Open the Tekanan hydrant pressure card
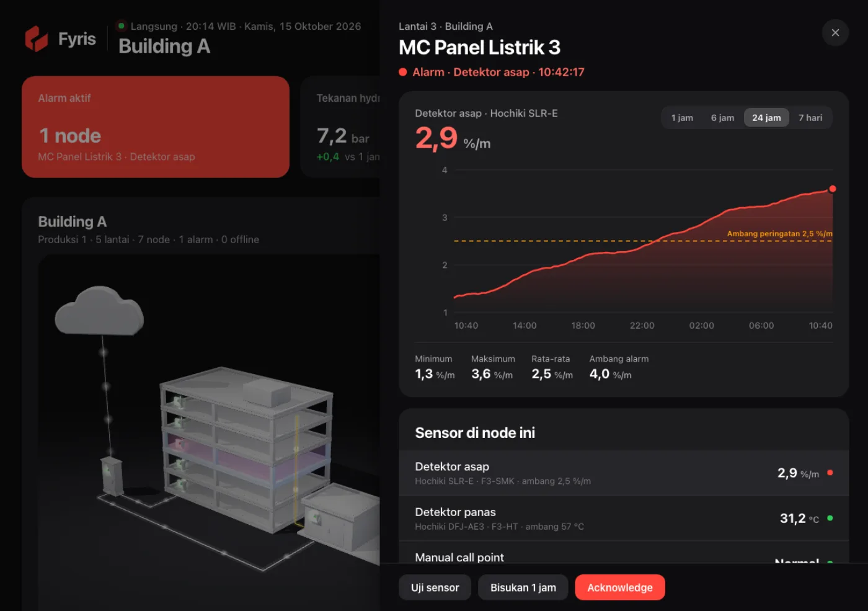Image resolution: width=868 pixels, height=611 pixels. click(340, 127)
